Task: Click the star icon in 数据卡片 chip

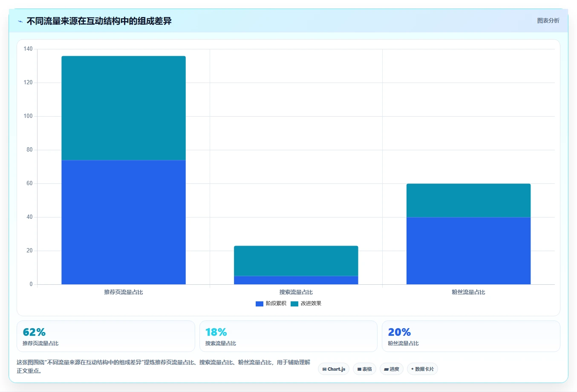Action: point(413,369)
